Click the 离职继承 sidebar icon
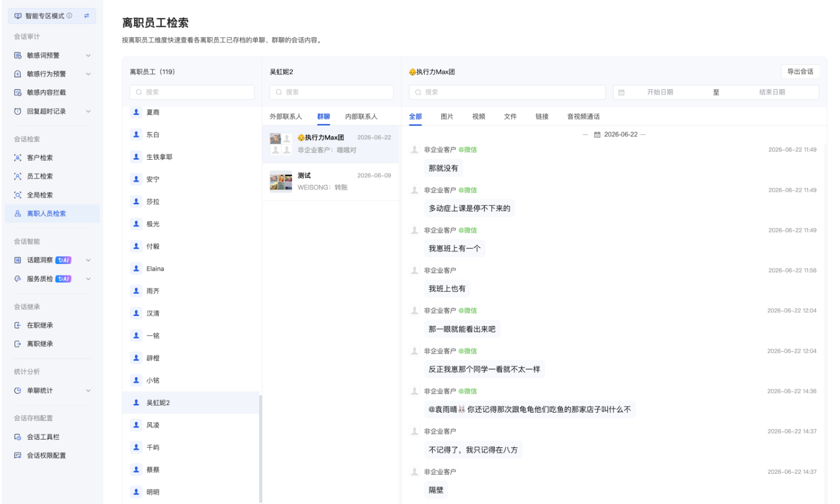The width and height of the screenshot is (840, 504). coord(17,344)
